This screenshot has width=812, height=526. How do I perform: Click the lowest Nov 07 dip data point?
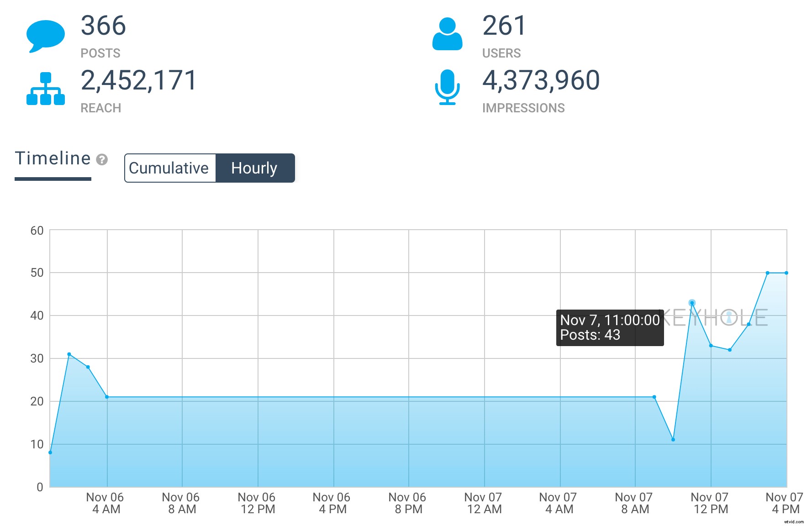[x=673, y=440]
